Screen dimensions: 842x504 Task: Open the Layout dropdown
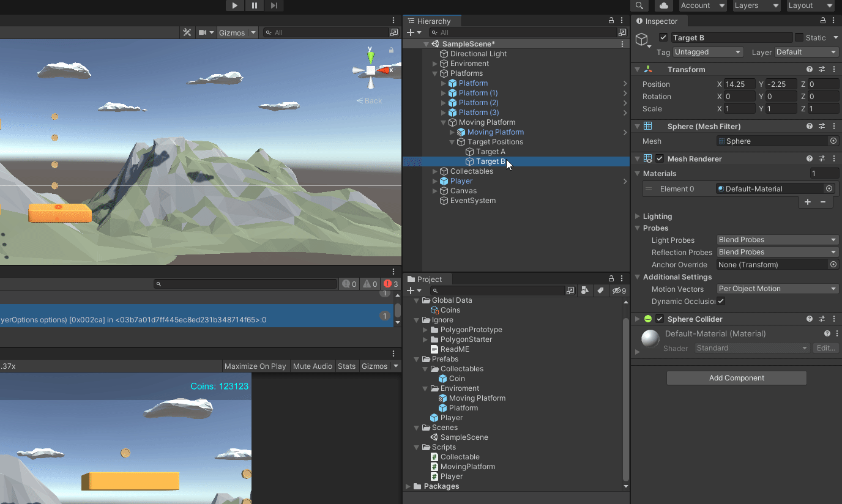(x=810, y=6)
